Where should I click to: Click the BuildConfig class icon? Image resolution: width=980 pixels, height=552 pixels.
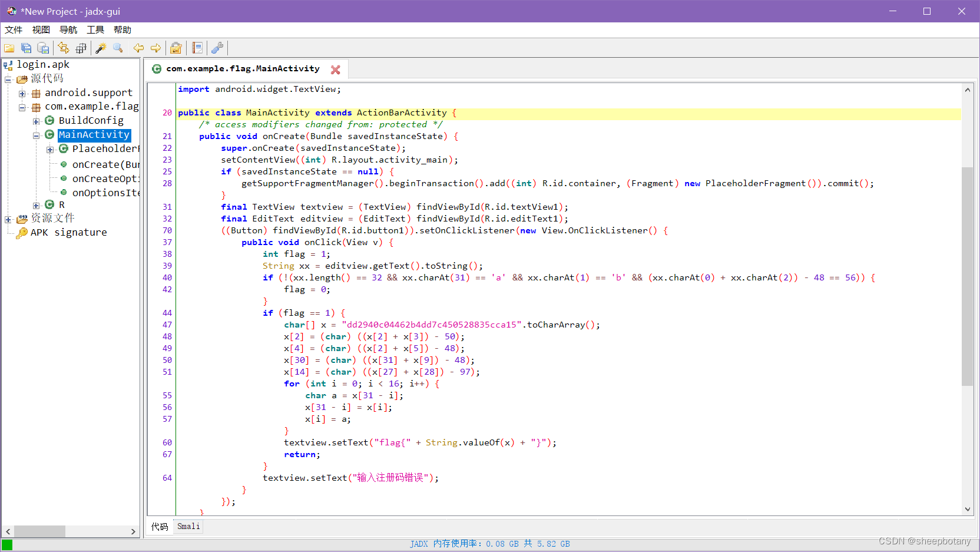pyautogui.click(x=49, y=120)
